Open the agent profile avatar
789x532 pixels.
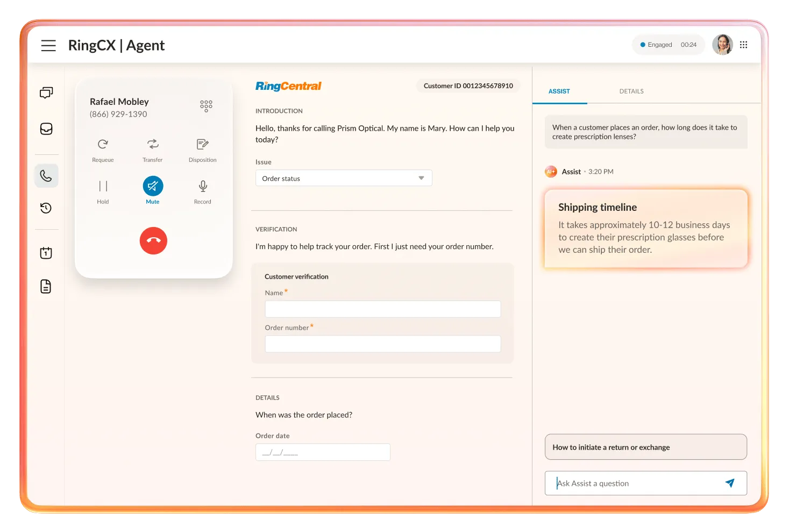pos(722,45)
